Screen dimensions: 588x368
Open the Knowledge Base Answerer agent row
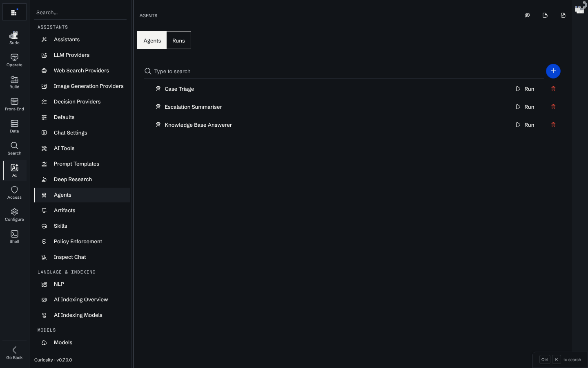click(x=352, y=125)
